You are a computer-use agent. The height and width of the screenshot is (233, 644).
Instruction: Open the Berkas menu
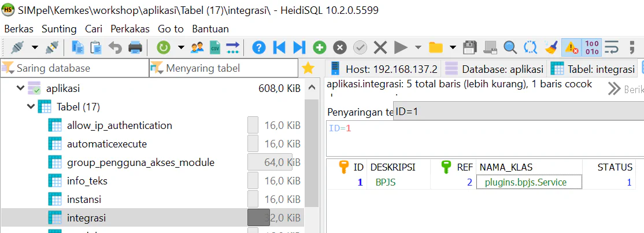click(19, 29)
